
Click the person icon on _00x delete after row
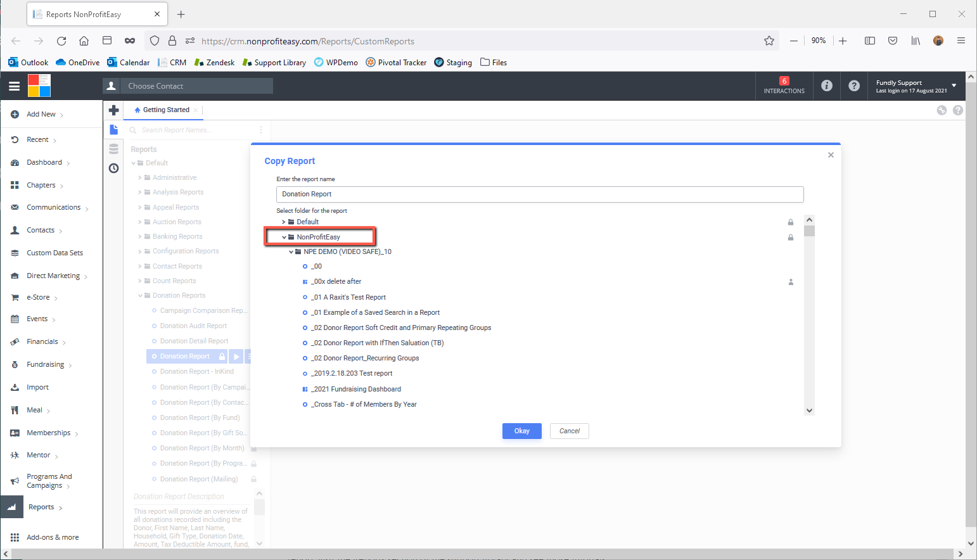pyautogui.click(x=791, y=282)
